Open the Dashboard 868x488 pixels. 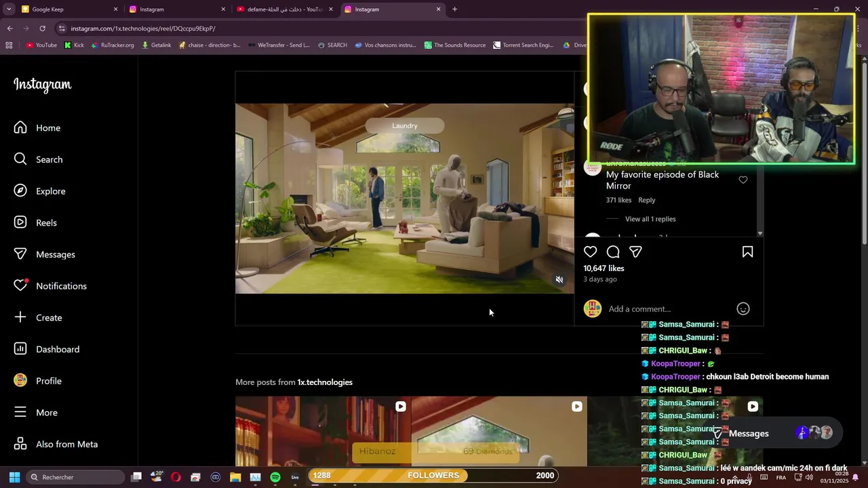click(x=47, y=349)
